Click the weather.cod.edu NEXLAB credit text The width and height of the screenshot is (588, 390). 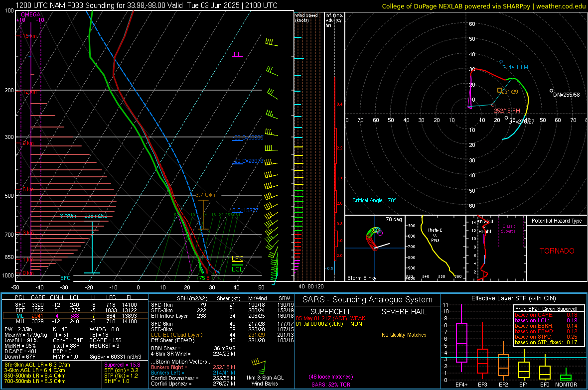484,6
